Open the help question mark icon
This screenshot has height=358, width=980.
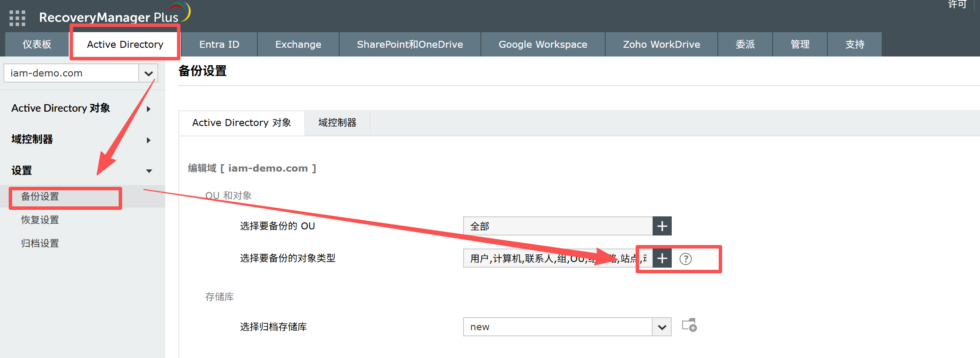(x=685, y=259)
